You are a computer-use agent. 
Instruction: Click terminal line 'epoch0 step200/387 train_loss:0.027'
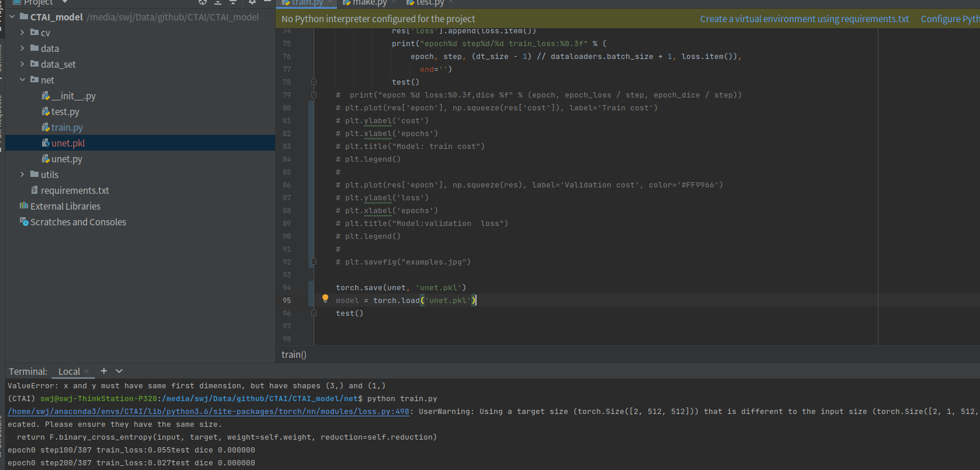click(131, 463)
